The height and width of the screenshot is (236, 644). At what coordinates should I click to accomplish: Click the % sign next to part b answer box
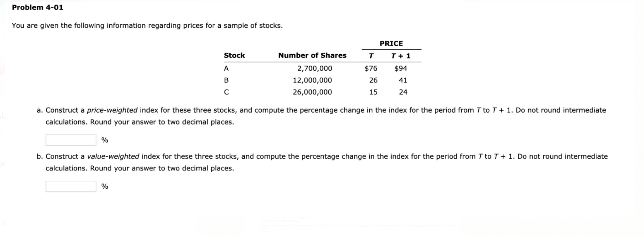click(x=104, y=186)
